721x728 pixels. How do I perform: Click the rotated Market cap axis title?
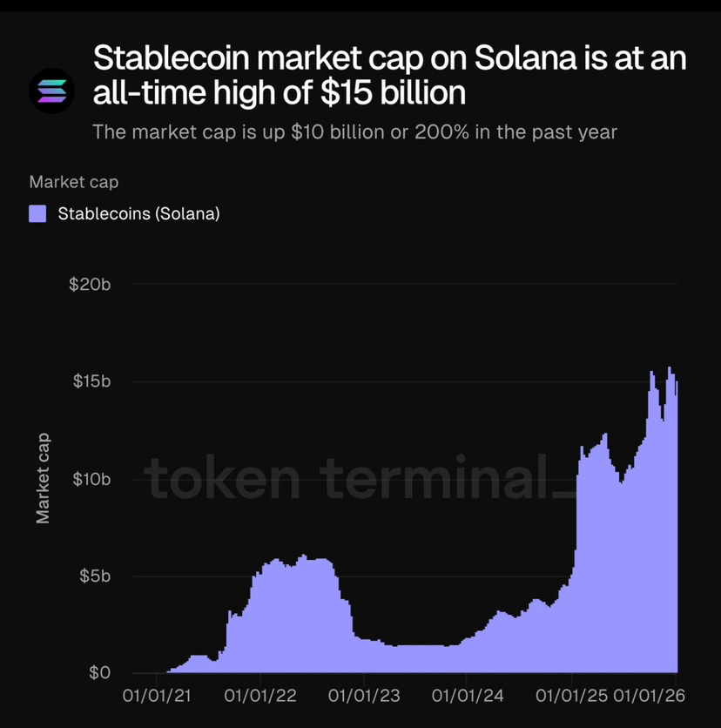point(44,479)
